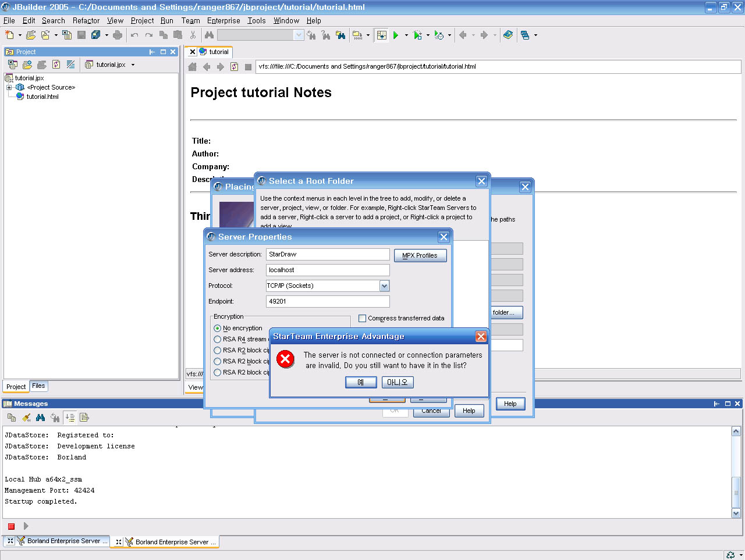The height and width of the screenshot is (560, 745).
Task: Click the browser address URL field
Action: [x=498, y=67]
